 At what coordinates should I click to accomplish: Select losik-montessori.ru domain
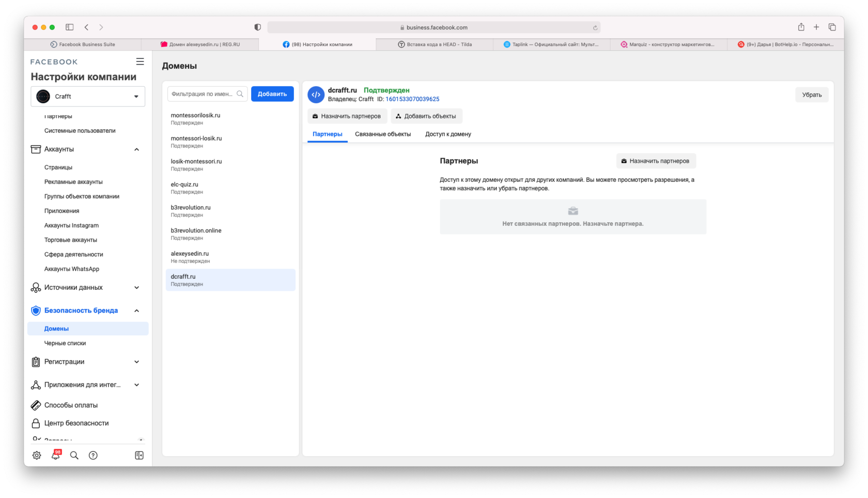pyautogui.click(x=230, y=165)
